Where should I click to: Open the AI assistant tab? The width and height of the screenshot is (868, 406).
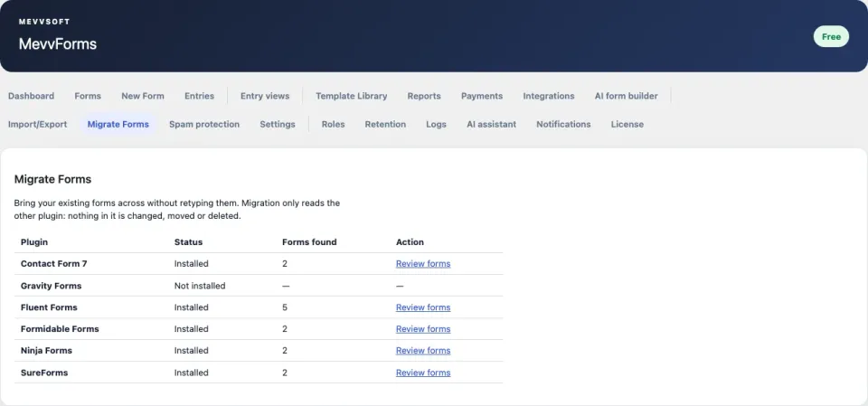tap(492, 124)
